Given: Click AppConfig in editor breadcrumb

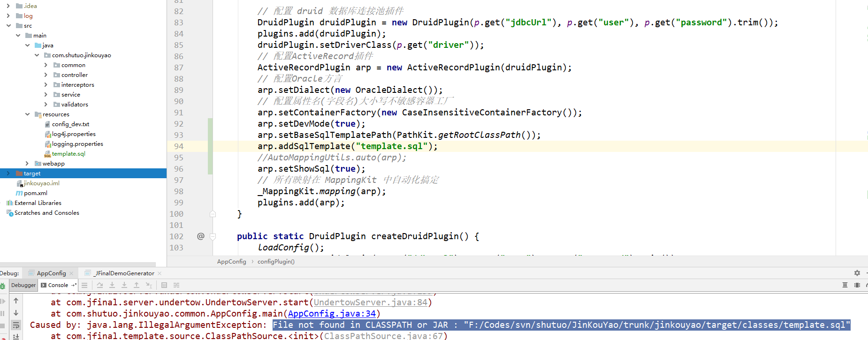Looking at the screenshot, I should coord(231,262).
